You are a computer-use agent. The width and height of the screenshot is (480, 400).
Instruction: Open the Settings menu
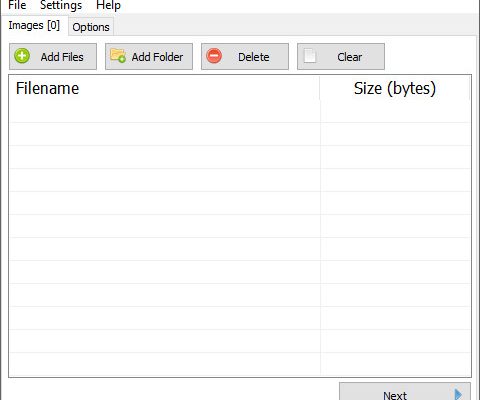tap(61, 6)
